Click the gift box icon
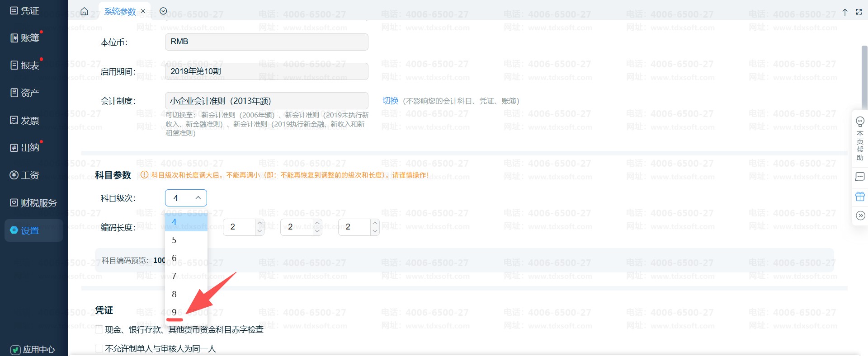 860,197
